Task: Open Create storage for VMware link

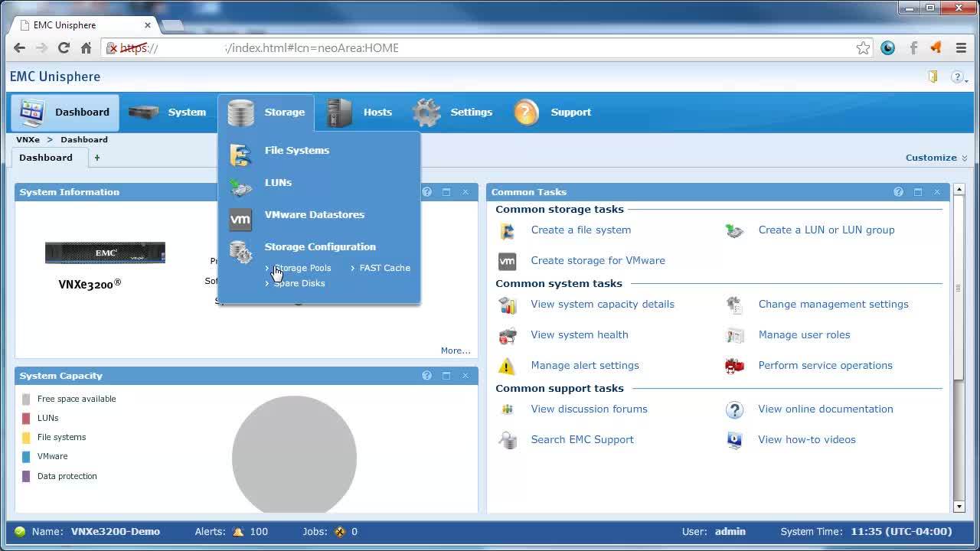Action: [598, 260]
